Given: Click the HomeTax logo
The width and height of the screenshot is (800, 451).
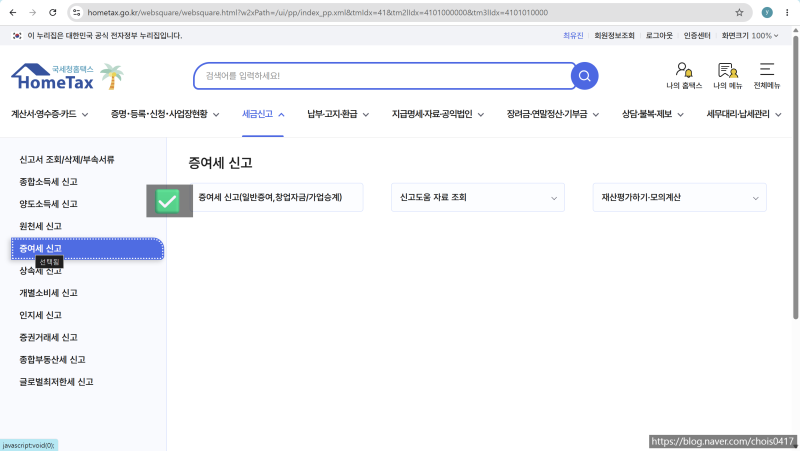Looking at the screenshot, I should pyautogui.click(x=53, y=77).
